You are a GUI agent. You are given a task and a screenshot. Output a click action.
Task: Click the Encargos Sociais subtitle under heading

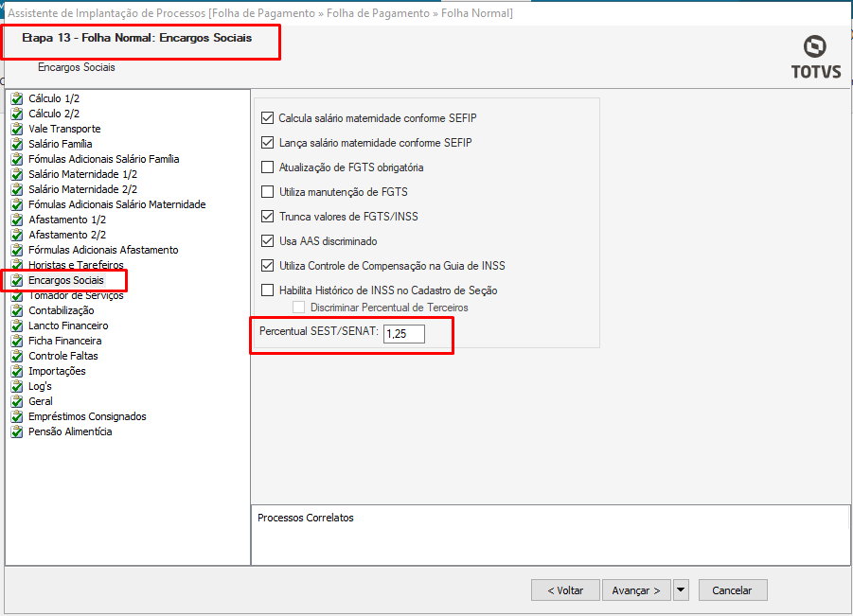[76, 67]
